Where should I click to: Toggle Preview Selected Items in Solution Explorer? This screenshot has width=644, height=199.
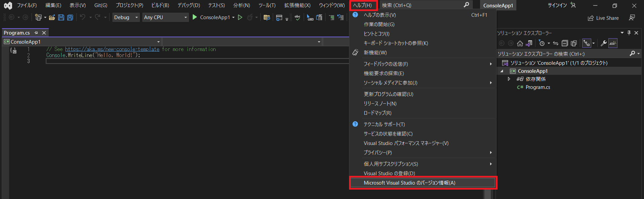[x=613, y=43]
